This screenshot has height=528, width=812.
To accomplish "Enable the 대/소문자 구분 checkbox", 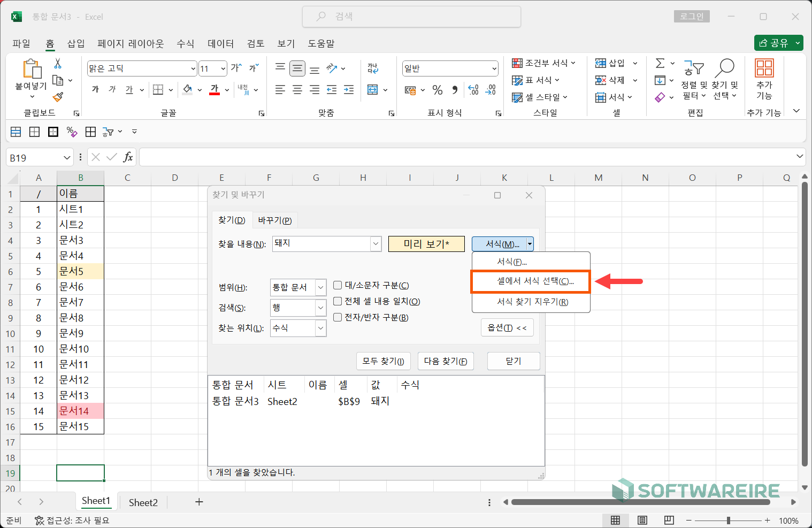I will pos(338,285).
